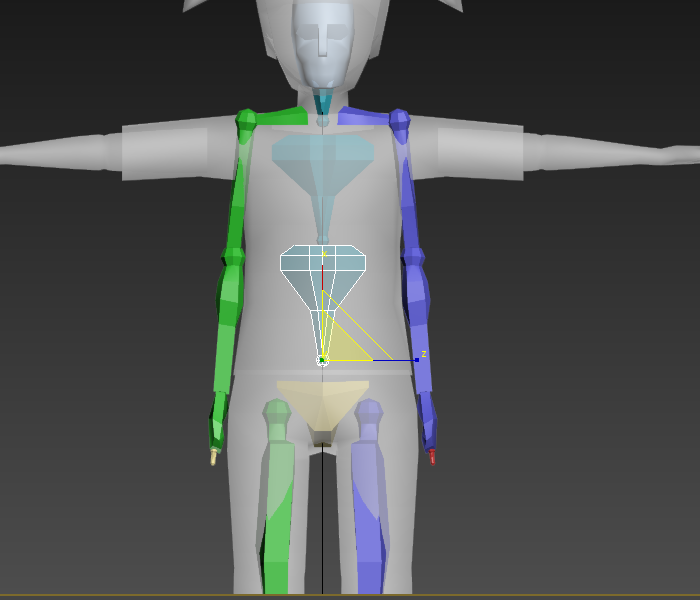The width and height of the screenshot is (700, 600).
Task: Select the teal neck bone
Action: tap(322, 102)
